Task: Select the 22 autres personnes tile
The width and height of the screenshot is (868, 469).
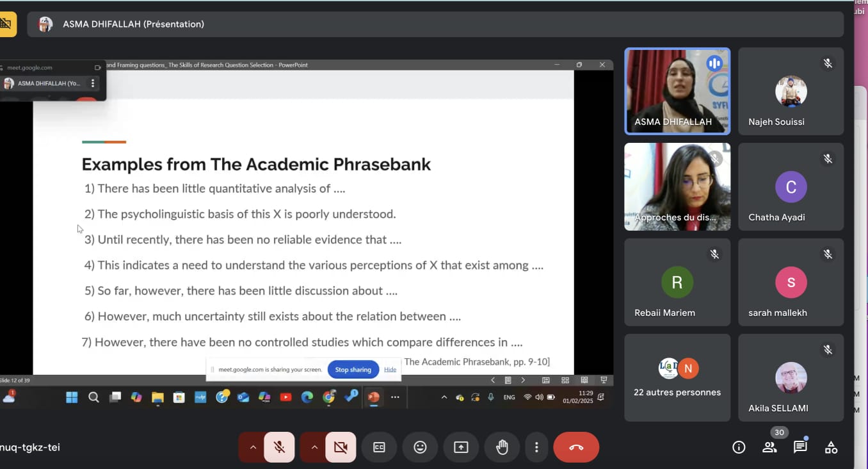Action: 677,377
